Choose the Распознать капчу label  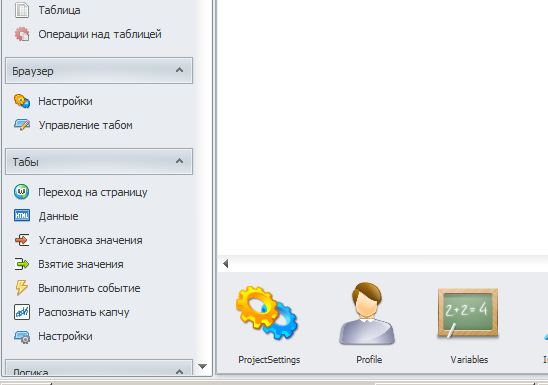84,312
